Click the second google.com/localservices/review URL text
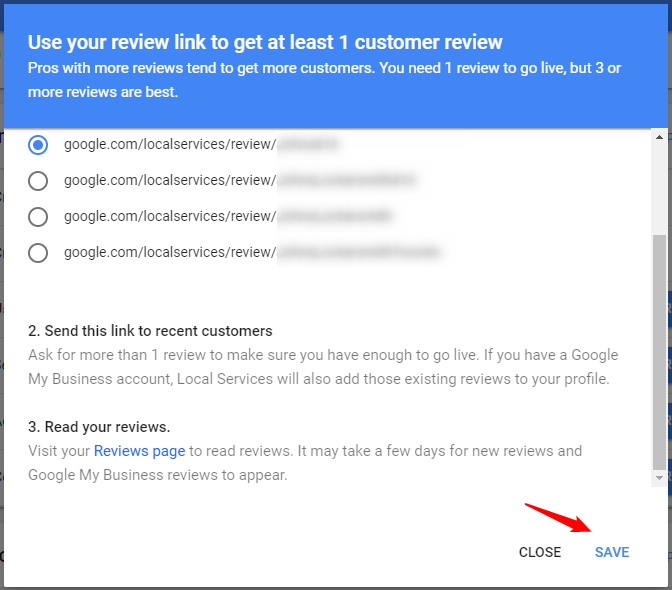 169,181
